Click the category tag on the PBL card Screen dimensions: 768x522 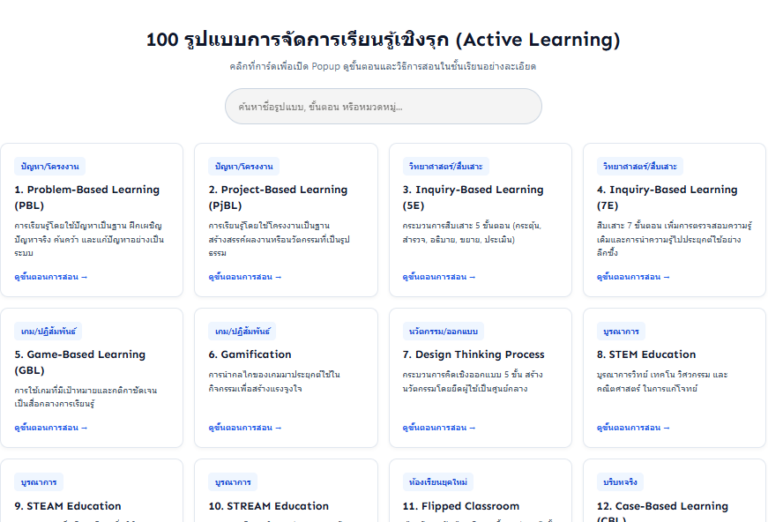click(x=50, y=166)
